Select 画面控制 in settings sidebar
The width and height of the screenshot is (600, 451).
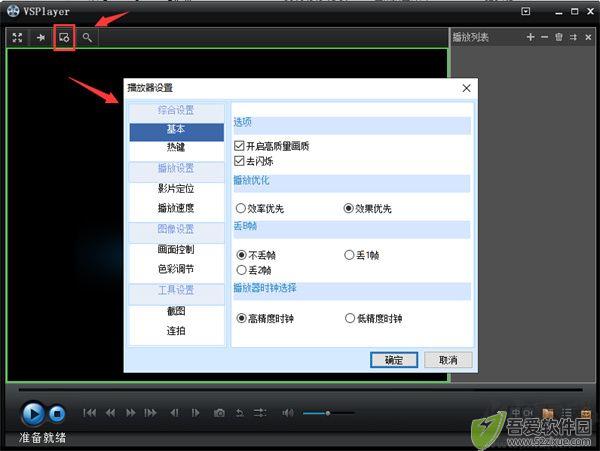pyautogui.click(x=176, y=249)
